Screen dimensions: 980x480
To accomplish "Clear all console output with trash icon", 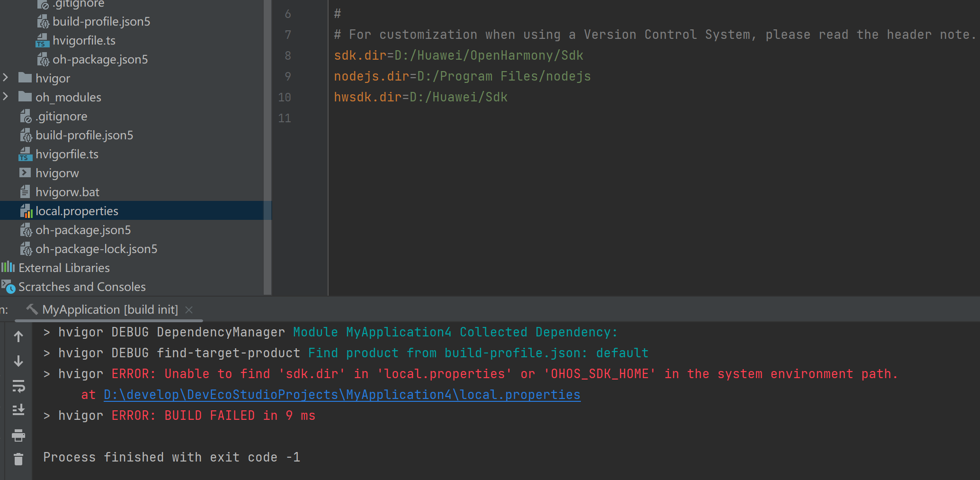I will 18,458.
